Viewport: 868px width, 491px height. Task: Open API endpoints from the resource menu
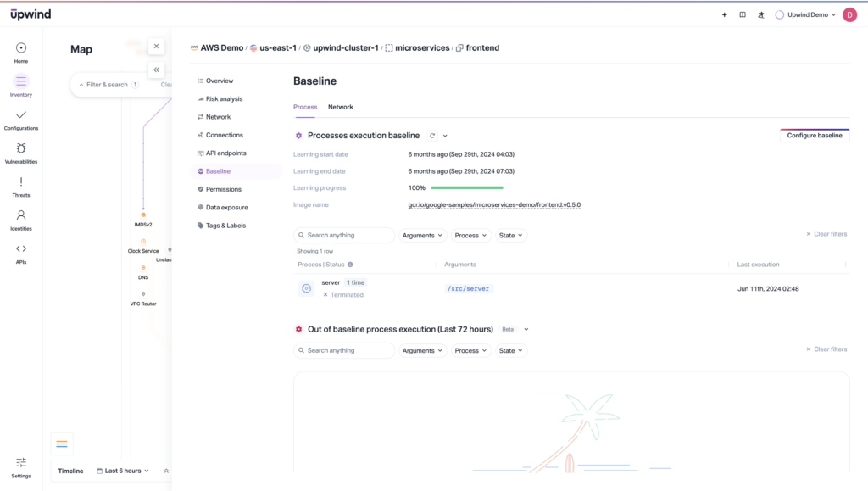(225, 153)
